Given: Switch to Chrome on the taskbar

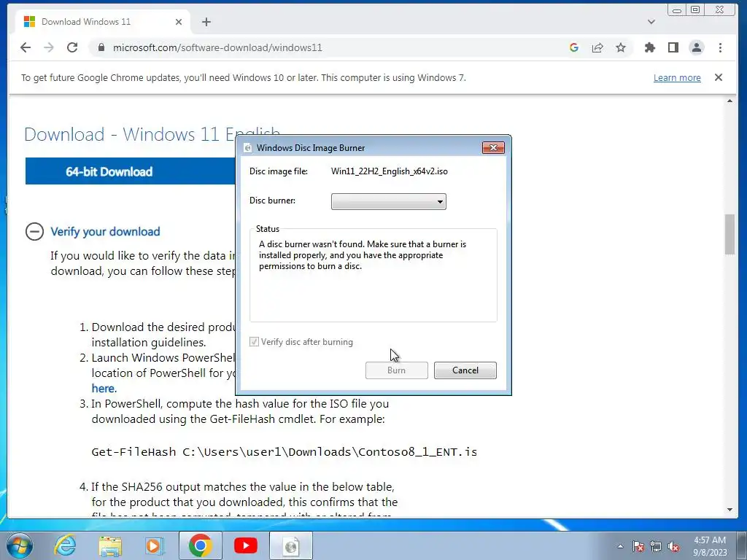Looking at the screenshot, I should 200,545.
